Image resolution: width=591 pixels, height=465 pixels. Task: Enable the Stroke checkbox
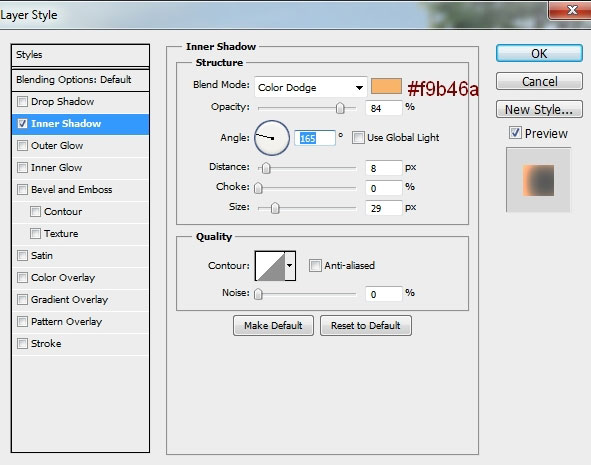pyautogui.click(x=23, y=343)
